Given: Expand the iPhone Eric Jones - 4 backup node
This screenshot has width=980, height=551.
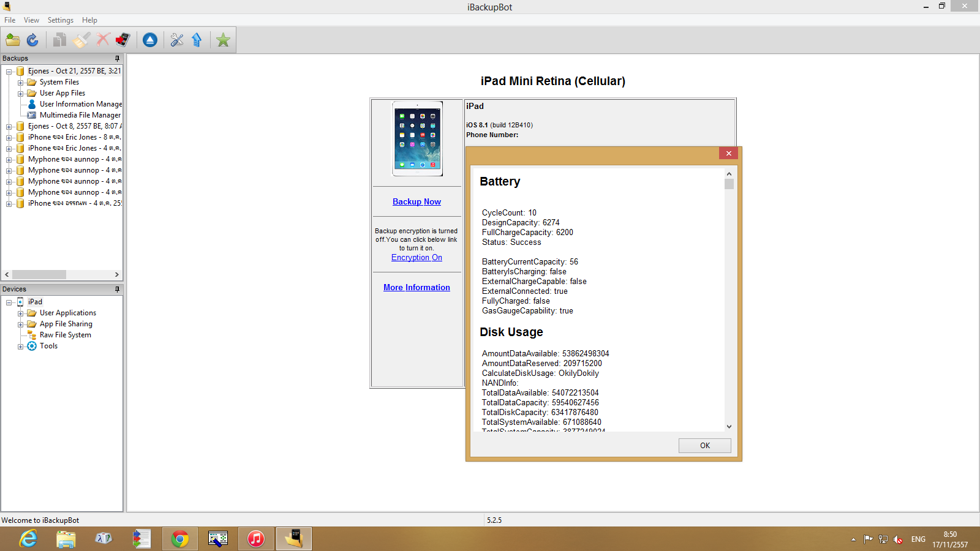Looking at the screenshot, I should [x=9, y=149].
